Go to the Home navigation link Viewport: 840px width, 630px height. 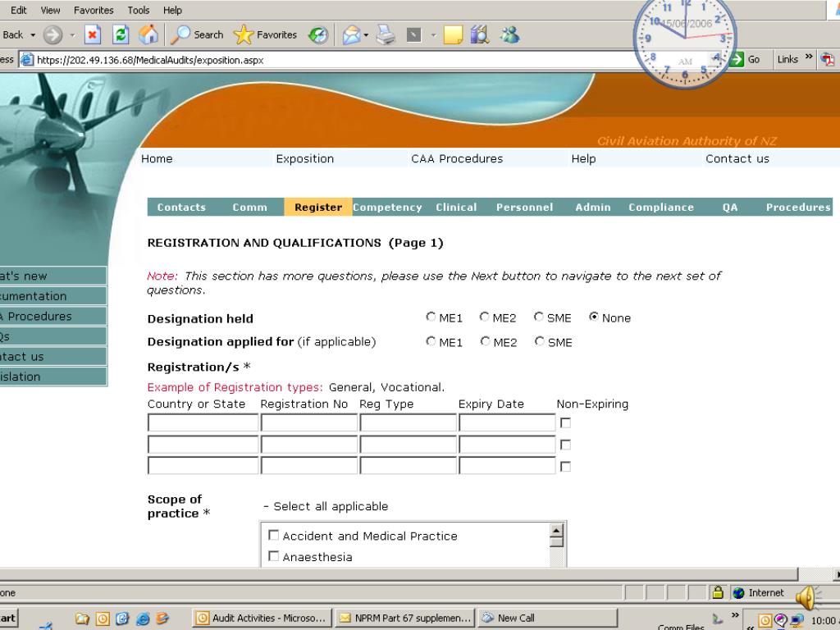pyautogui.click(x=157, y=158)
